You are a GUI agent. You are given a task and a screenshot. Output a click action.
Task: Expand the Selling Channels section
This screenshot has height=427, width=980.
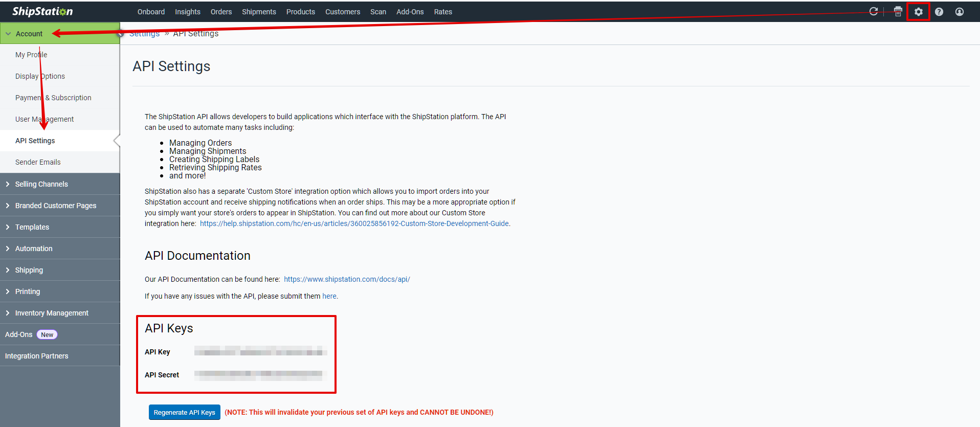point(60,184)
